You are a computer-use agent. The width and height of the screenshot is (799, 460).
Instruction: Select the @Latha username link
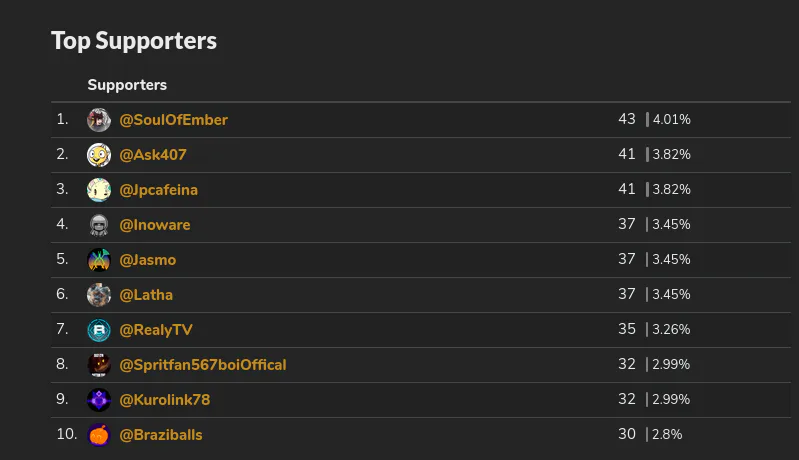(x=146, y=295)
